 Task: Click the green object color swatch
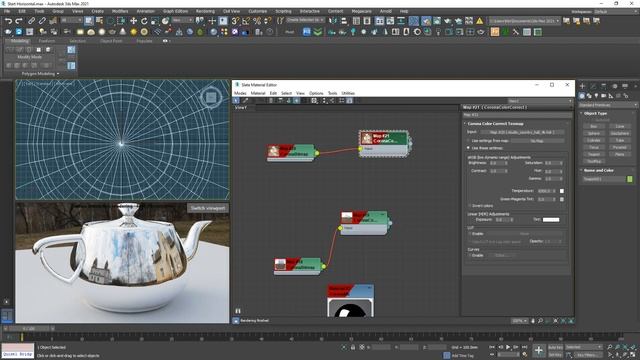coord(630,179)
